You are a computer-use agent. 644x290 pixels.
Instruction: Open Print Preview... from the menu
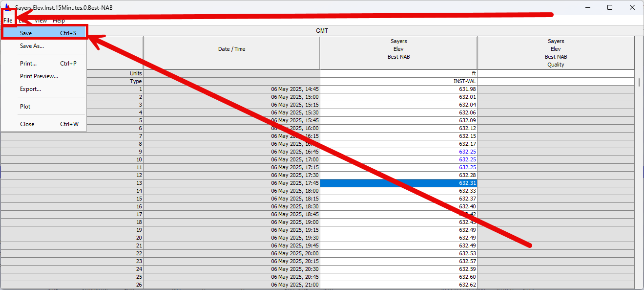pyautogui.click(x=39, y=76)
